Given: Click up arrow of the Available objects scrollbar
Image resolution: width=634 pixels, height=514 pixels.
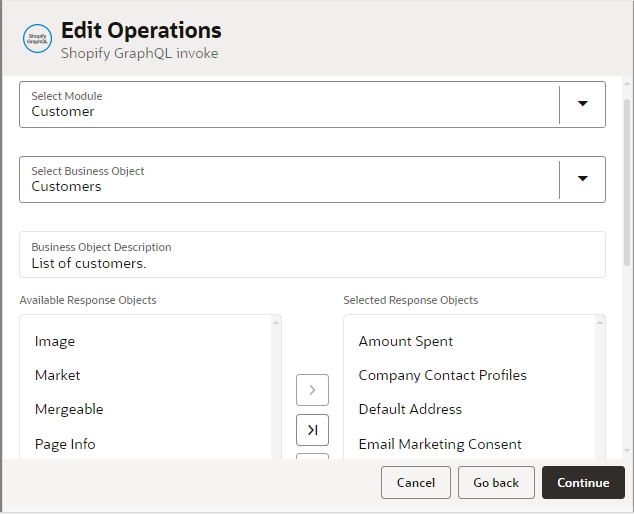Looking at the screenshot, I should [276, 322].
